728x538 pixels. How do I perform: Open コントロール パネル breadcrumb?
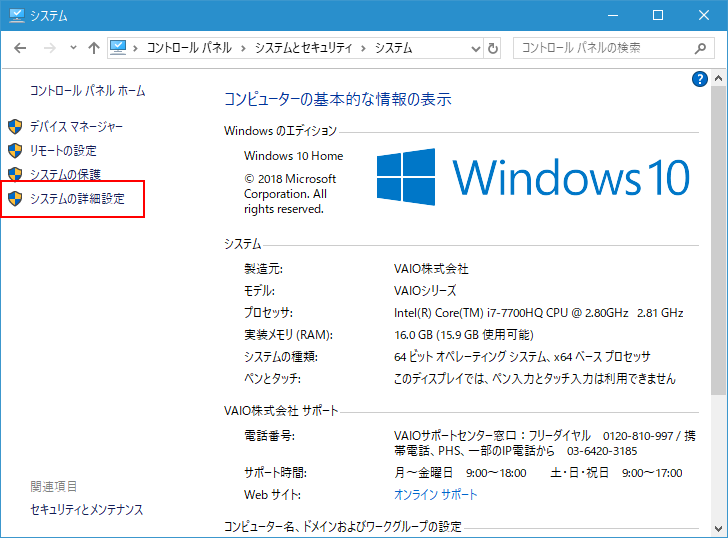(x=189, y=48)
